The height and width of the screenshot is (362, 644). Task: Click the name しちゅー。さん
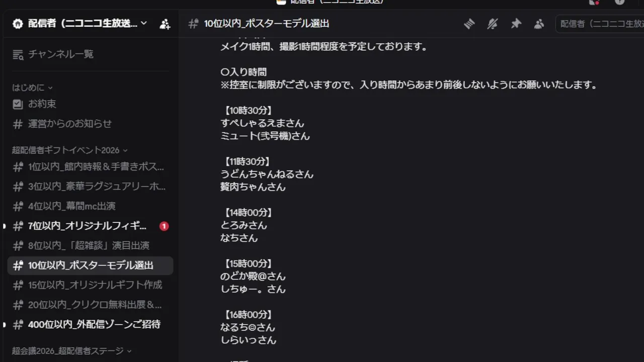tap(253, 289)
